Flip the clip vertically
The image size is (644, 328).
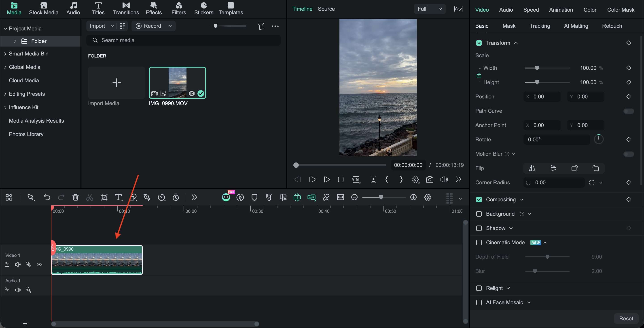pos(553,168)
